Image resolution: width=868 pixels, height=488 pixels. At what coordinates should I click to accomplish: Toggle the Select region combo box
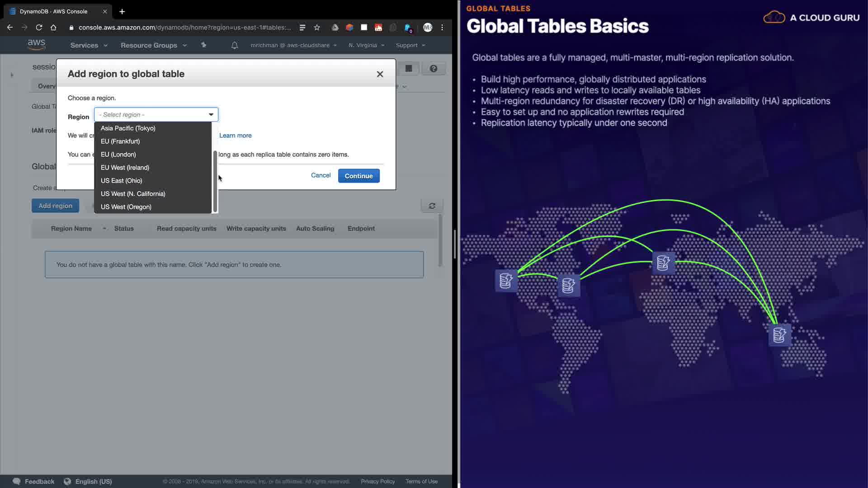click(x=156, y=115)
